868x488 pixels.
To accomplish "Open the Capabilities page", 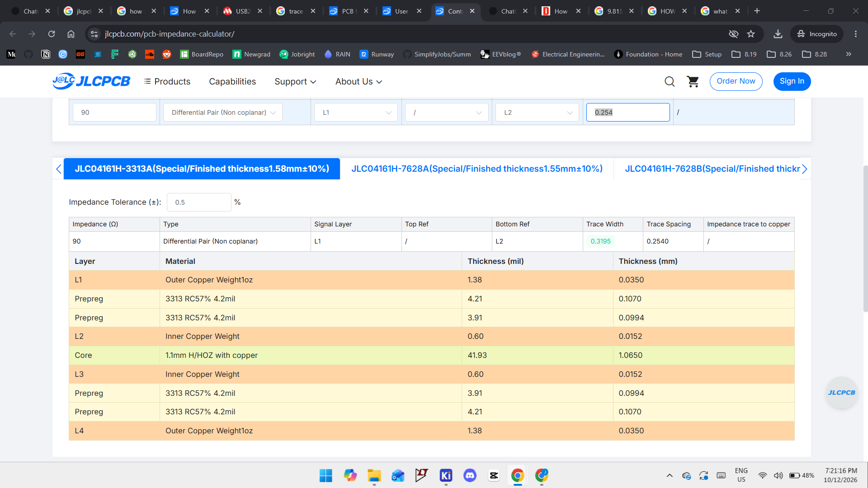I will (x=232, y=82).
